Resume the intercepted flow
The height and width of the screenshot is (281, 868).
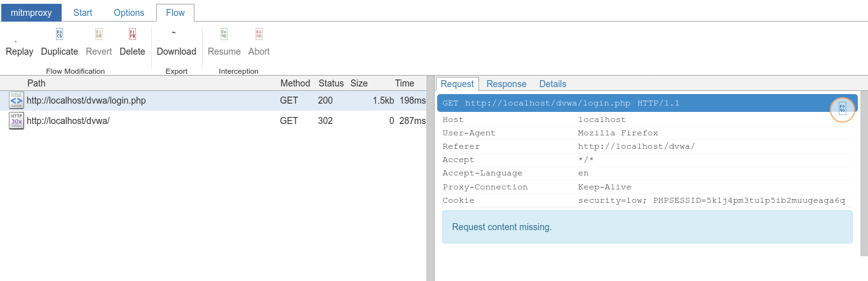pos(224,34)
